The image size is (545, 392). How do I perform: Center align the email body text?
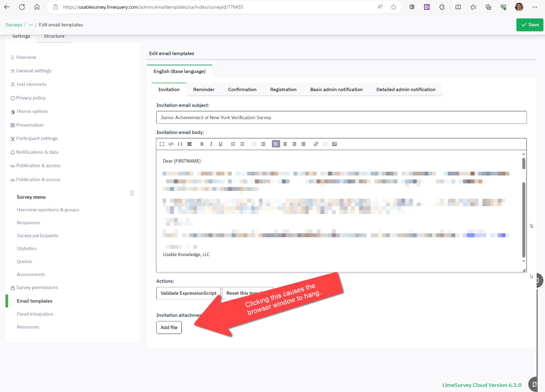[x=285, y=144]
